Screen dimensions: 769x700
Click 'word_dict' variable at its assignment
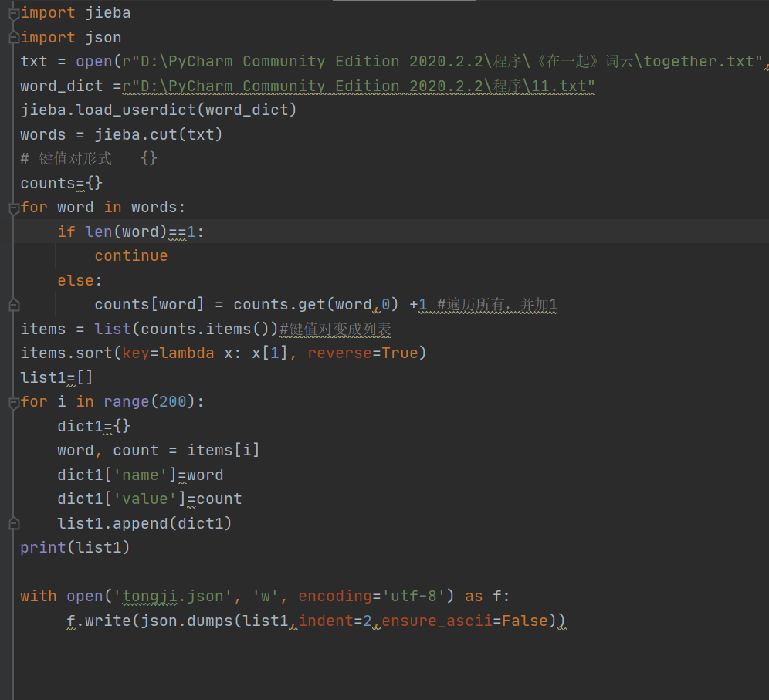(62, 86)
